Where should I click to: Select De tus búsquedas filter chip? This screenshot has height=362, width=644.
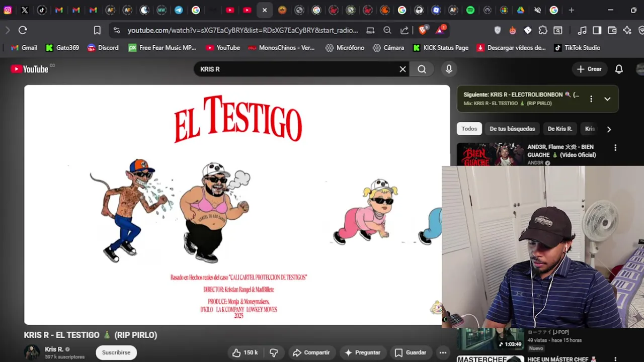click(x=512, y=129)
